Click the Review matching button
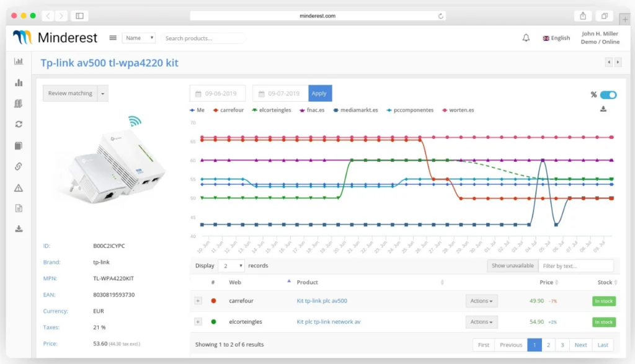The width and height of the screenshot is (635, 364). point(70,94)
